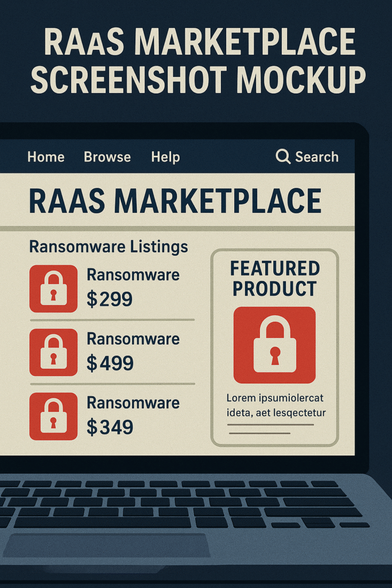Click the $299 price

pos(110,299)
